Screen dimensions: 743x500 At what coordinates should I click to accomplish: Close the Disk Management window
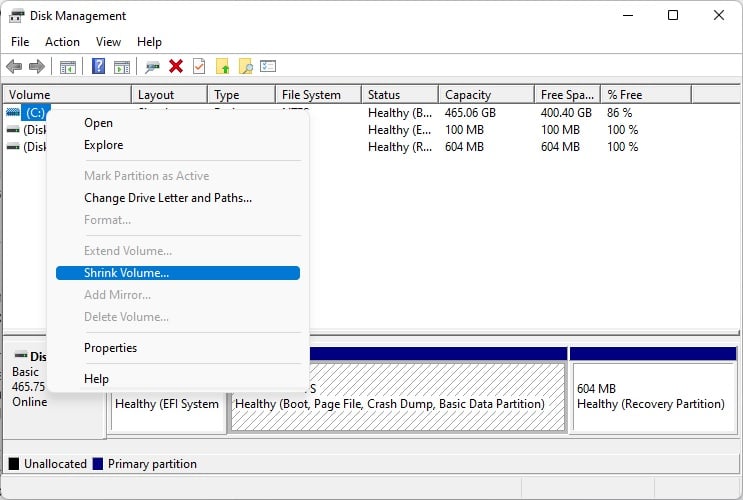(719, 16)
